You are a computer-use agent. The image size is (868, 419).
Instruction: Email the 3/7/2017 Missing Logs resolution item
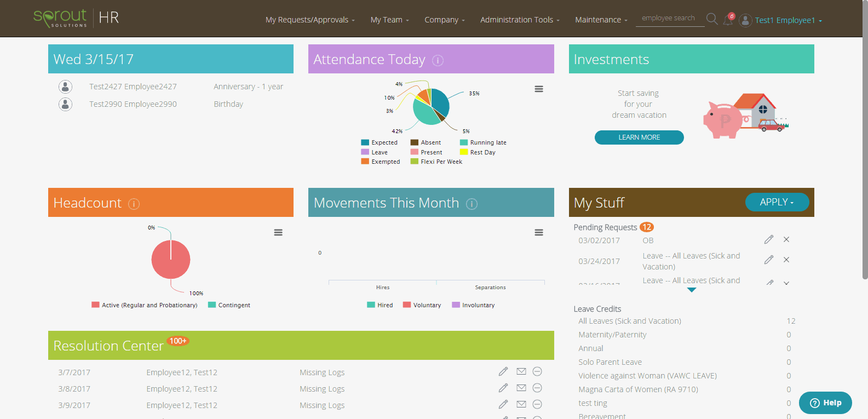[521, 371]
